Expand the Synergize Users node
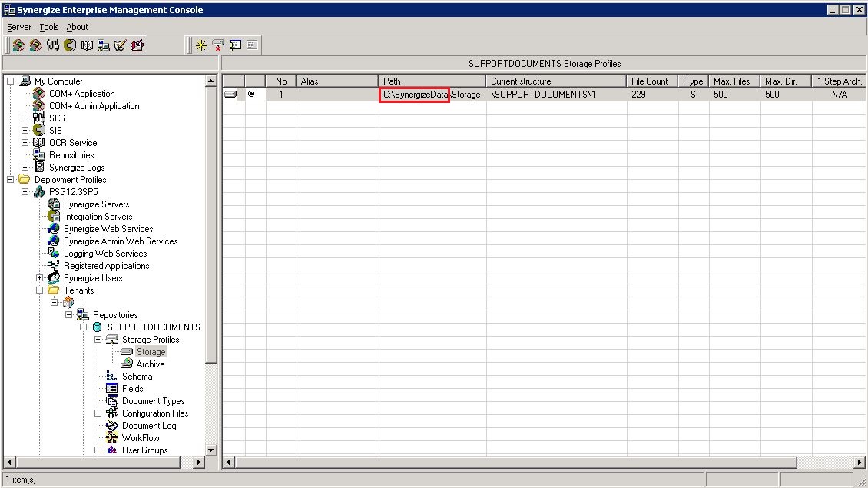This screenshot has width=868, height=488. [x=40, y=278]
